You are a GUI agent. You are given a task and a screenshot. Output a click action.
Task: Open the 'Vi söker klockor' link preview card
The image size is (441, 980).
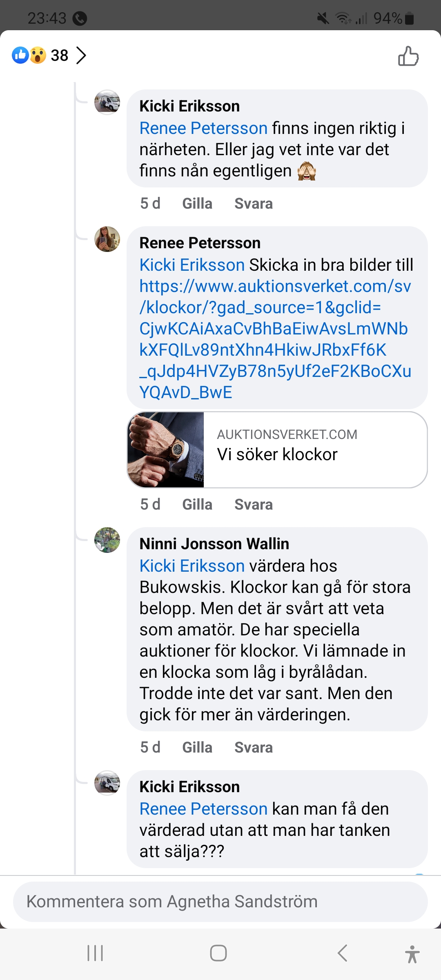(277, 450)
